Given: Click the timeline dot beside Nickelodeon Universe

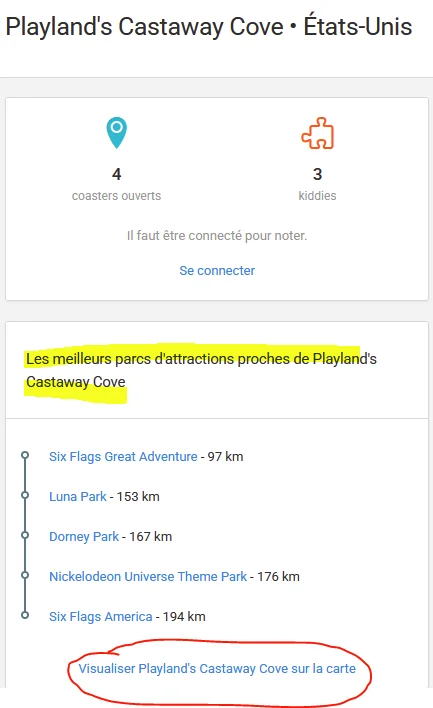Looking at the screenshot, I should pos(25,575).
